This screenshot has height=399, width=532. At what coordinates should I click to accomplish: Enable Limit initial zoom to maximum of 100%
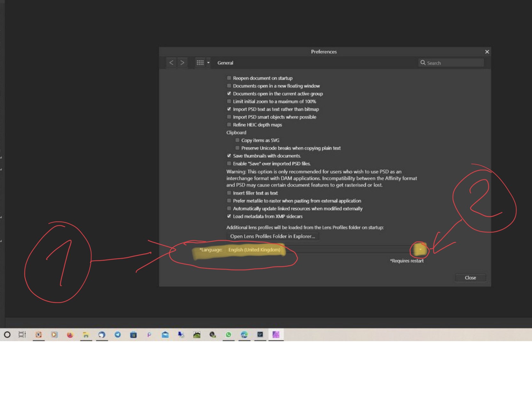(229, 101)
